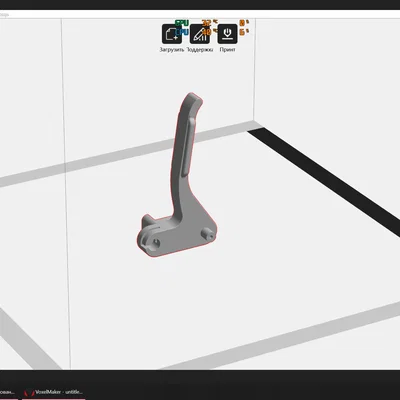Click the Принт print icon

pyautogui.click(x=228, y=34)
